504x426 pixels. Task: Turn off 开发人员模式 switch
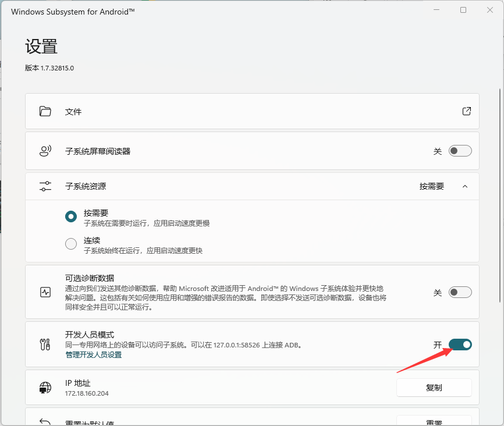coord(460,345)
